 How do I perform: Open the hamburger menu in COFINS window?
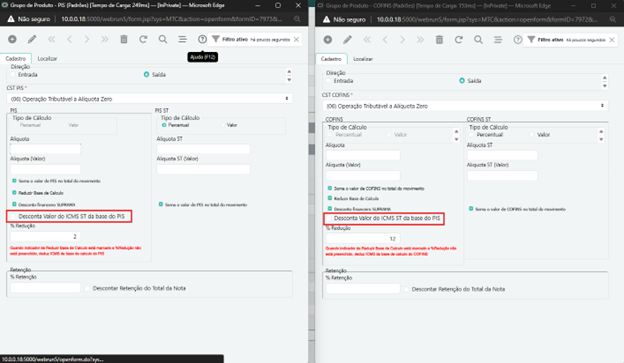(498, 39)
